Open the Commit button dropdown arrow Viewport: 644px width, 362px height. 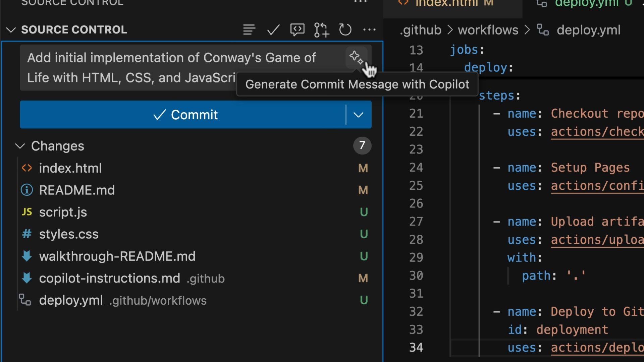pos(359,115)
